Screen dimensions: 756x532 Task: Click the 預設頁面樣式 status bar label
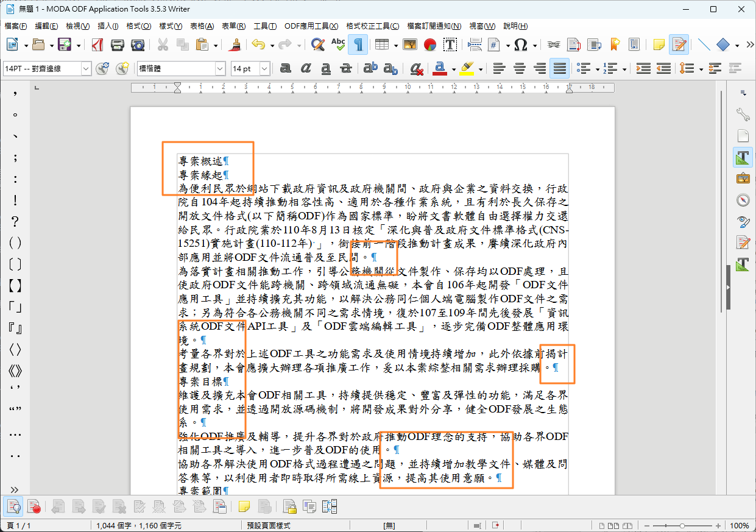point(269,525)
